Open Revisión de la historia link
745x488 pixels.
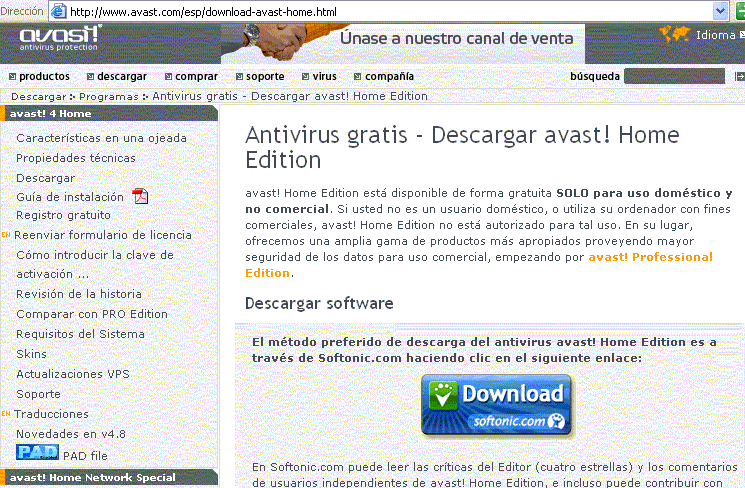pos(79,294)
